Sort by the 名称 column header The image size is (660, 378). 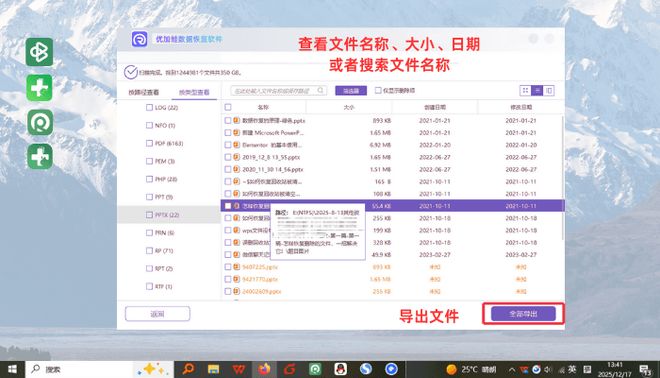[x=263, y=107]
